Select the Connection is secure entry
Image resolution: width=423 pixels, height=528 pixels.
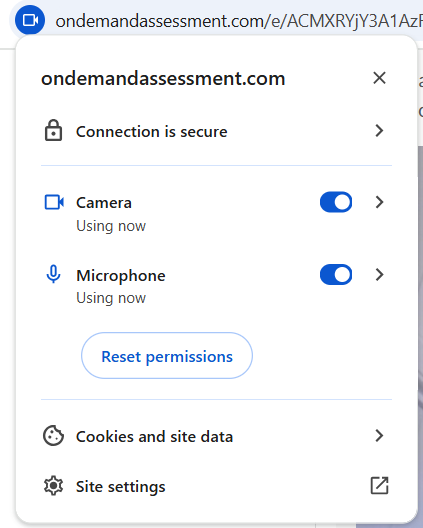(x=216, y=131)
